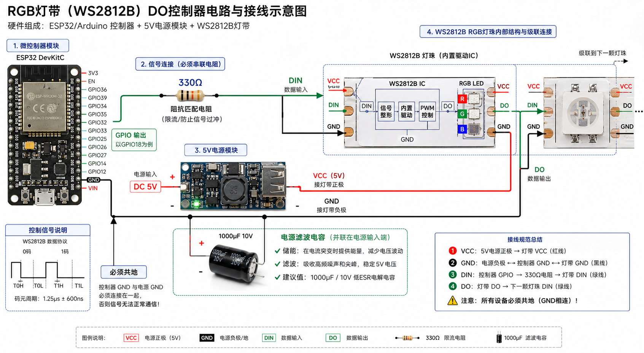The width and height of the screenshot is (644, 353).
Task: Click the '必须共地' callout box
Action: 124,272
